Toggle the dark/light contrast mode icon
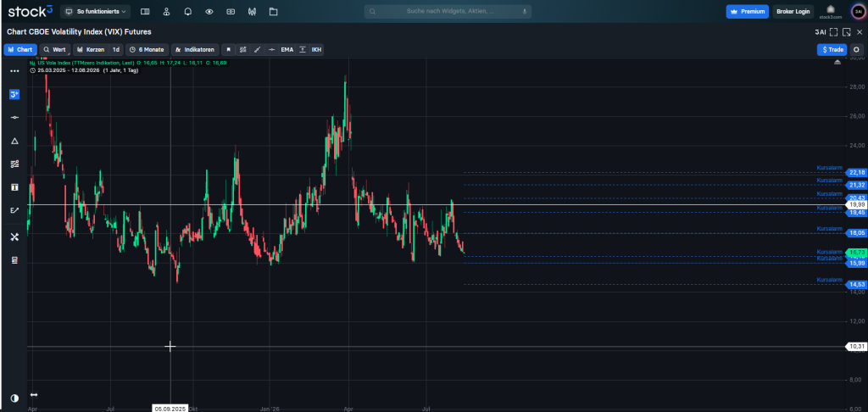The image size is (868, 412). (14, 398)
